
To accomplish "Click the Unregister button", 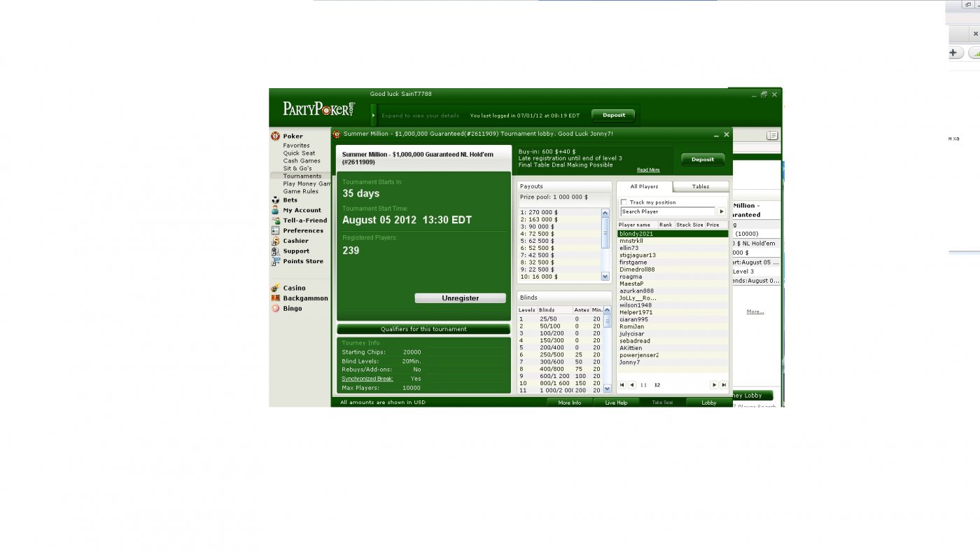I will (460, 298).
